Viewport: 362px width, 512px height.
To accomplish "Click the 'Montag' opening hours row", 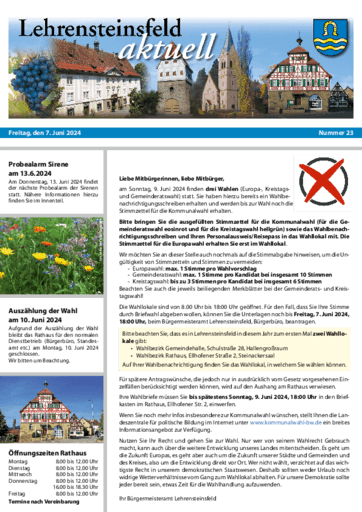I will click(x=53, y=462).
